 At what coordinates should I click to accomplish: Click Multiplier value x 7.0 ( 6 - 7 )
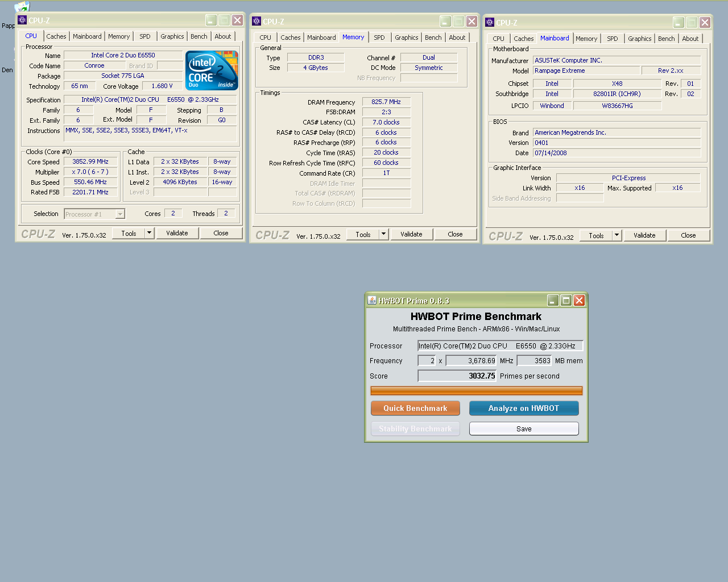90,172
